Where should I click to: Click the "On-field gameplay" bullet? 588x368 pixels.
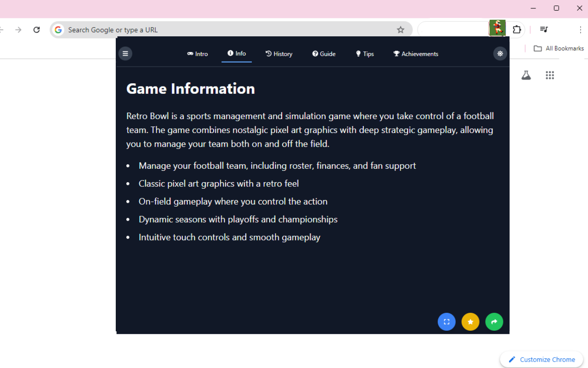click(x=233, y=201)
